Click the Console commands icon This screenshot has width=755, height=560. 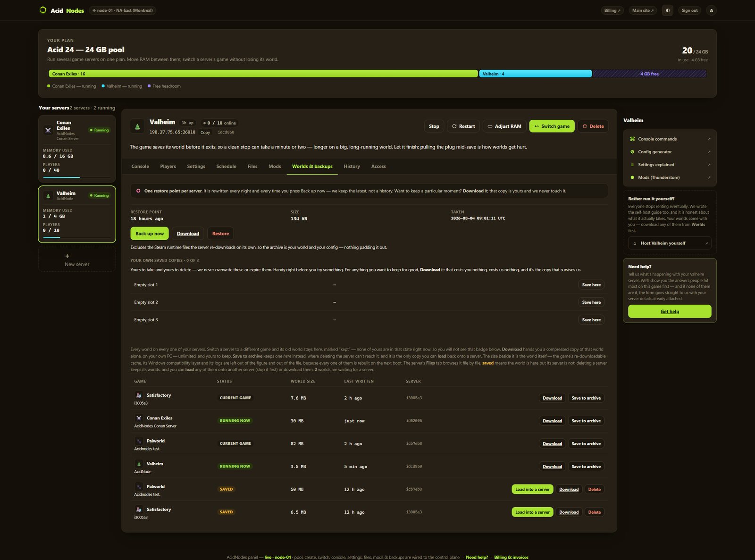click(x=632, y=139)
